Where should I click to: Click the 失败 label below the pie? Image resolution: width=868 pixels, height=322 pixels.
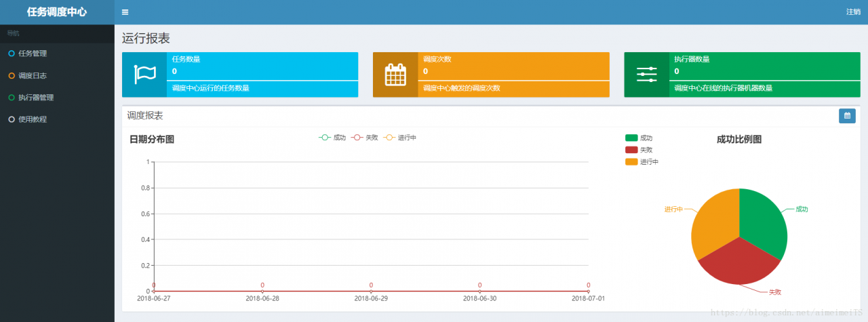[x=774, y=292]
